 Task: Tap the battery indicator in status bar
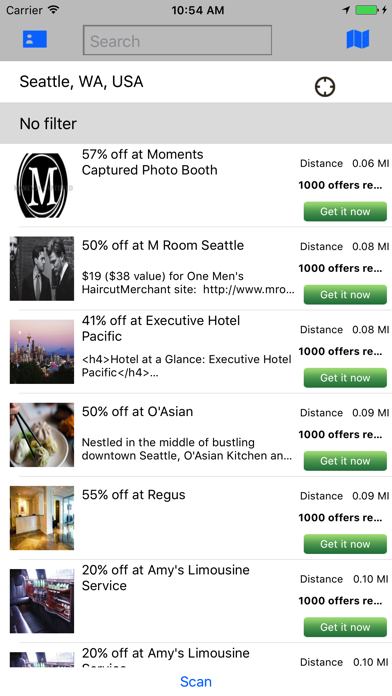coord(368,10)
